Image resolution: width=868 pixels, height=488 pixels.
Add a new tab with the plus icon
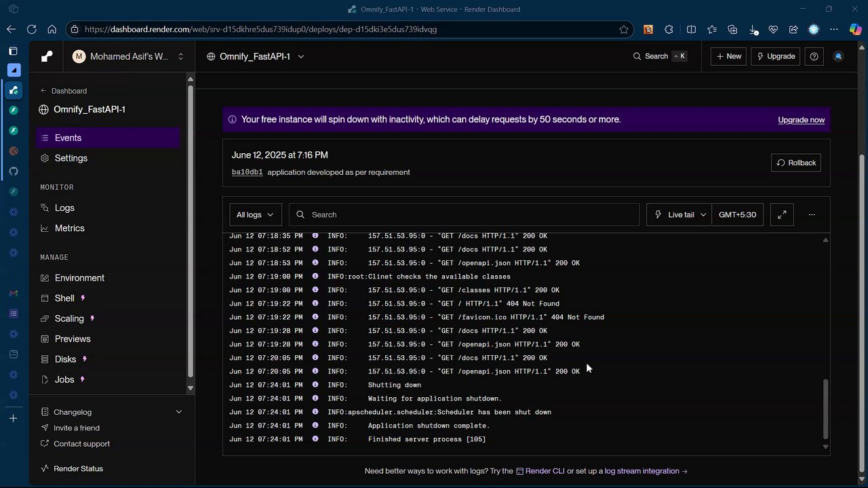[x=14, y=418]
